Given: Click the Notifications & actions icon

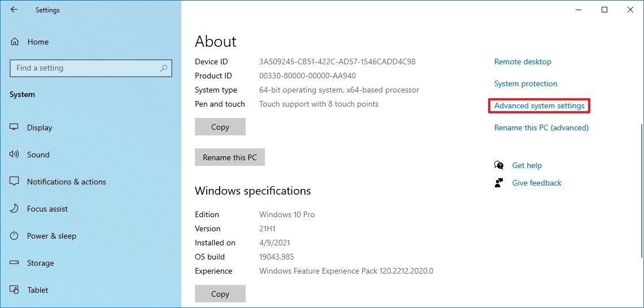Looking at the screenshot, I should [14, 181].
